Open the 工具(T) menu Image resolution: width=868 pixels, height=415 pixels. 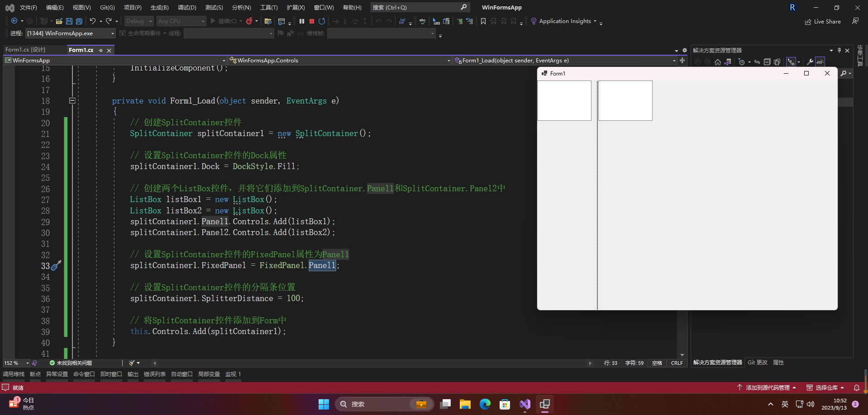(269, 8)
